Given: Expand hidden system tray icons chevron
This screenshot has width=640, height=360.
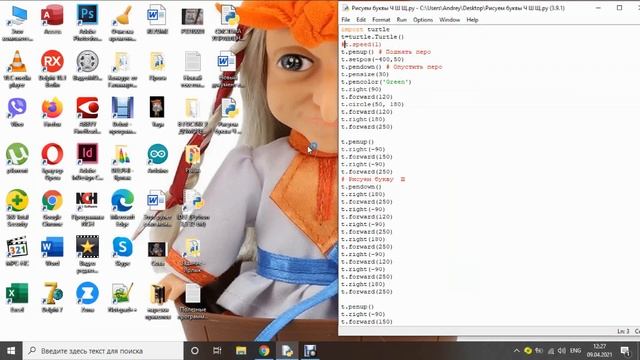Looking at the screenshot, I should click(516, 351).
